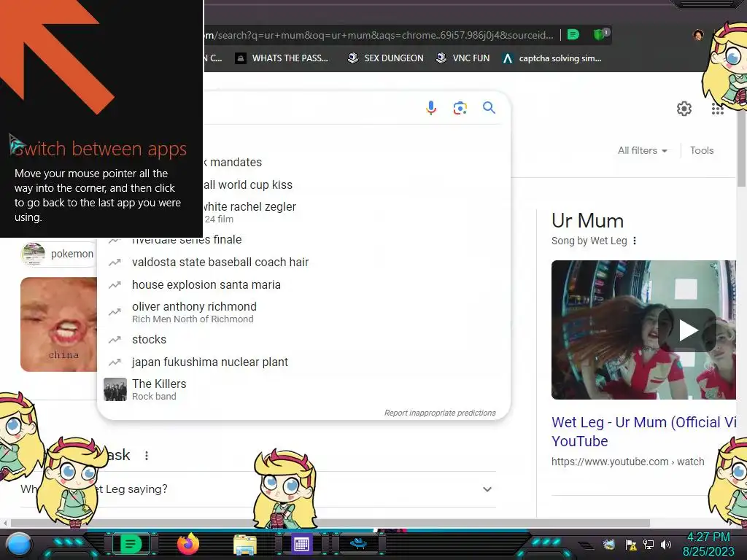This screenshot has width=747, height=560.
Task: Open Wet Leg - Ur Mum YouTube link
Action: [643, 432]
